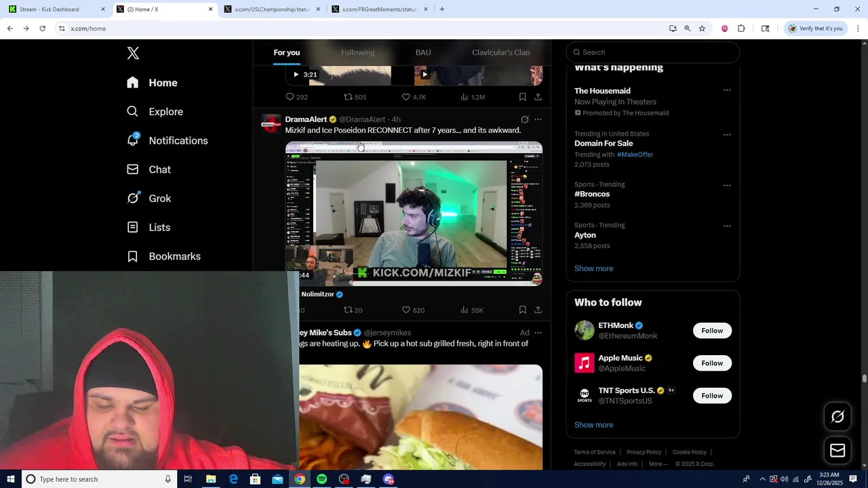Open Bookmarks in the sidebar
Viewport: 868px width, 488px height.
[x=163, y=256]
